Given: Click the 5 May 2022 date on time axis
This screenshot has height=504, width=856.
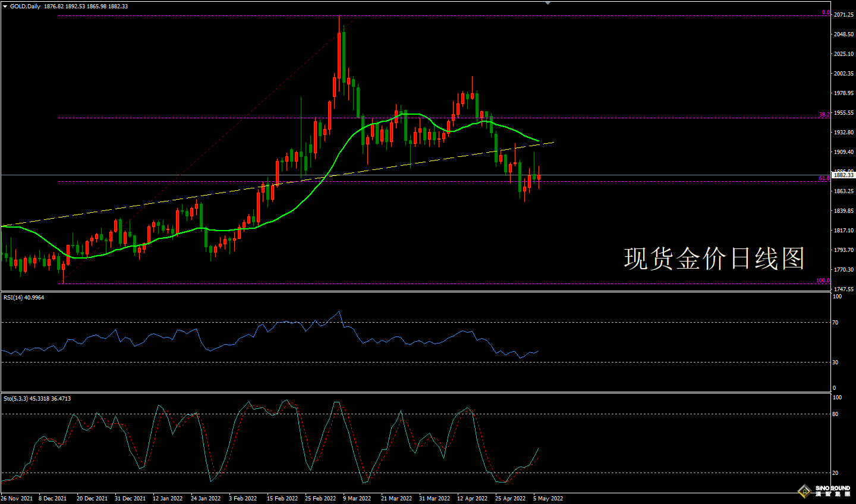Looking at the screenshot, I should (547, 499).
